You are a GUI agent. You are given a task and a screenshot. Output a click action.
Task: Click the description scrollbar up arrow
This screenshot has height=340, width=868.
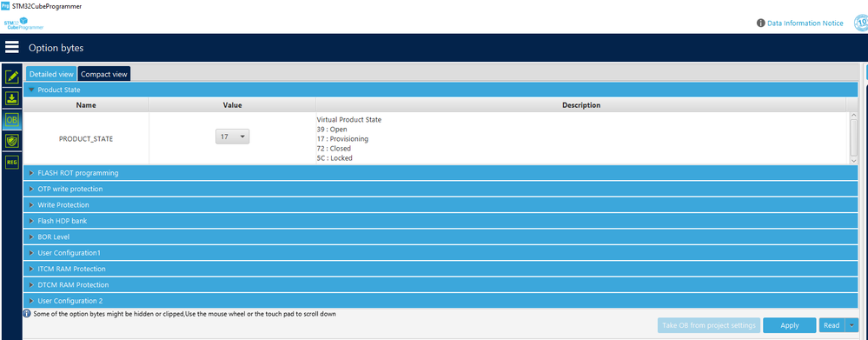853,116
